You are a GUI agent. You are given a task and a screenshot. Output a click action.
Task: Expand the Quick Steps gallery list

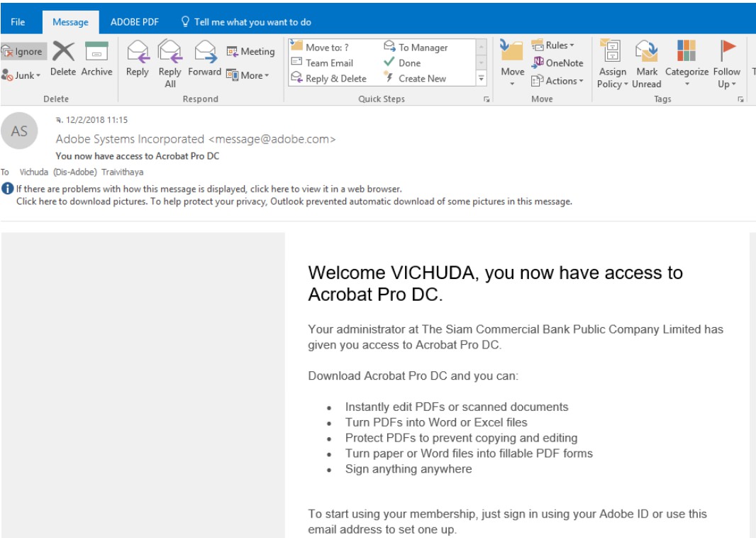[481, 78]
